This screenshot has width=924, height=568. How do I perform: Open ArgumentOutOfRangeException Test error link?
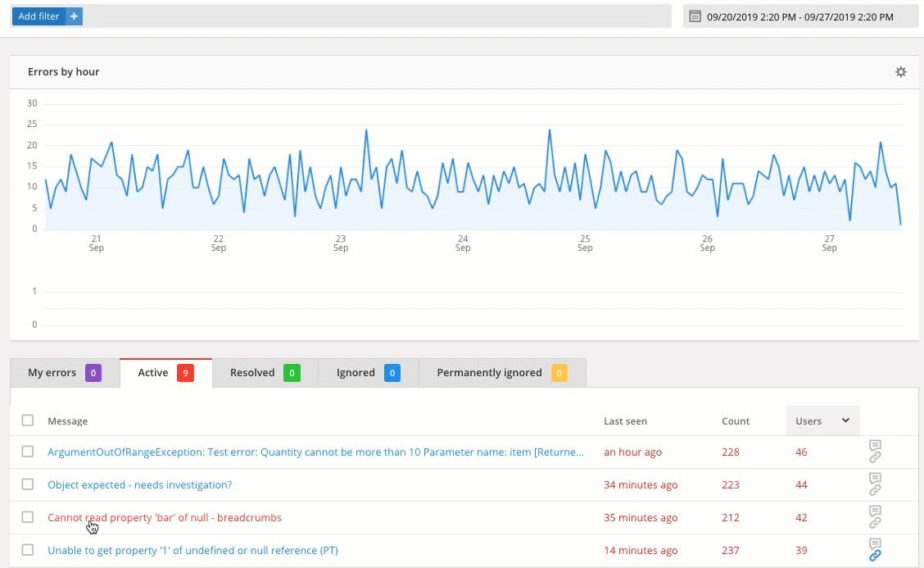tap(316, 452)
